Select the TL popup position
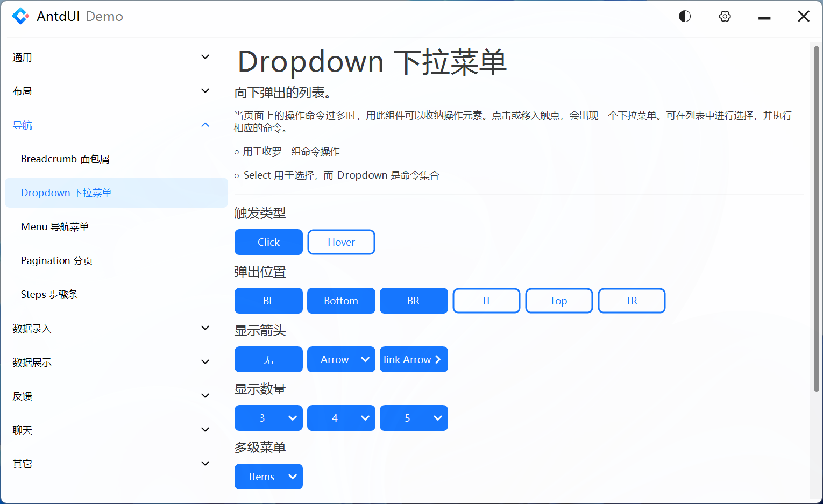Screen dimensions: 823x504 pyautogui.click(x=486, y=301)
